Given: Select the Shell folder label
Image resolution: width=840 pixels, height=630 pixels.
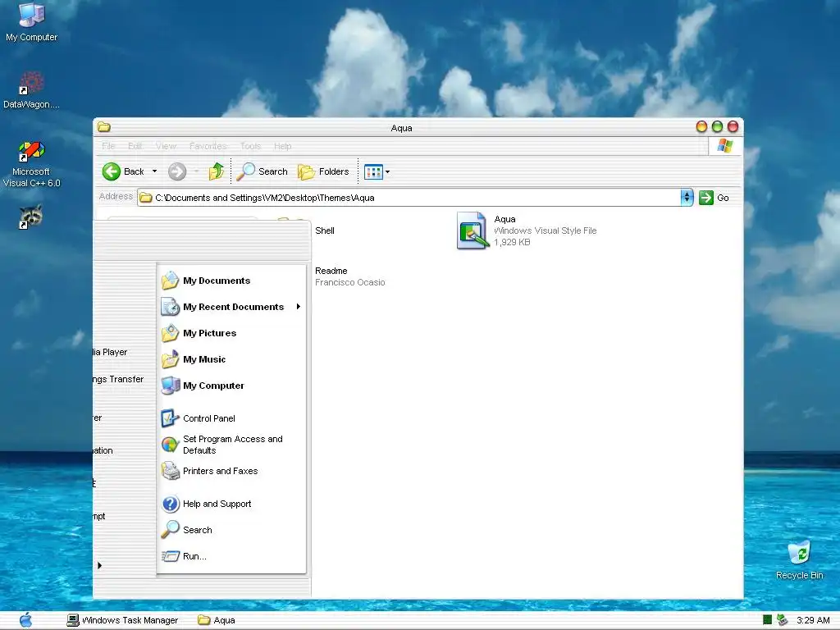Looking at the screenshot, I should click(x=325, y=231).
